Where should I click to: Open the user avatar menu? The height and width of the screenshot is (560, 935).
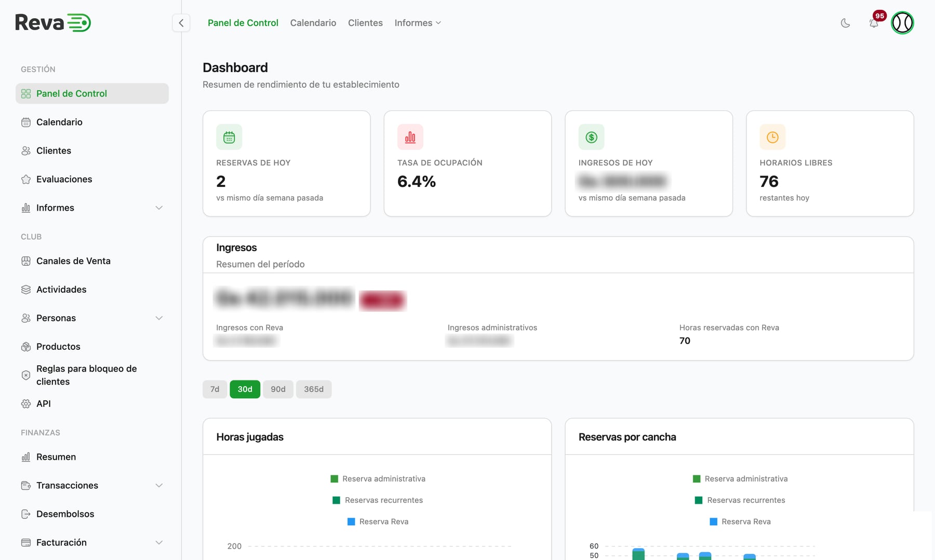902,23
